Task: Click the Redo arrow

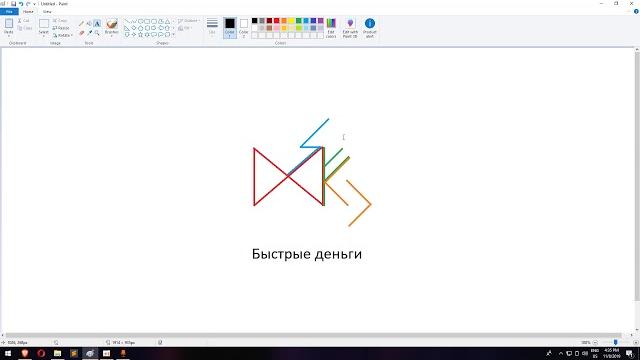Action: point(28,4)
